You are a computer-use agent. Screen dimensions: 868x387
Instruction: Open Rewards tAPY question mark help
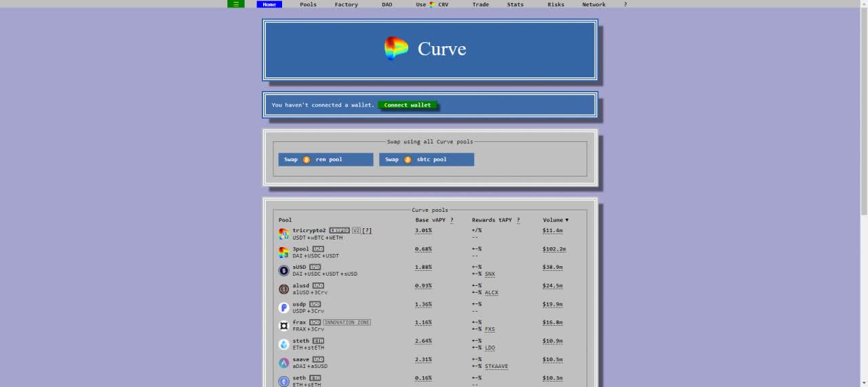click(x=518, y=220)
